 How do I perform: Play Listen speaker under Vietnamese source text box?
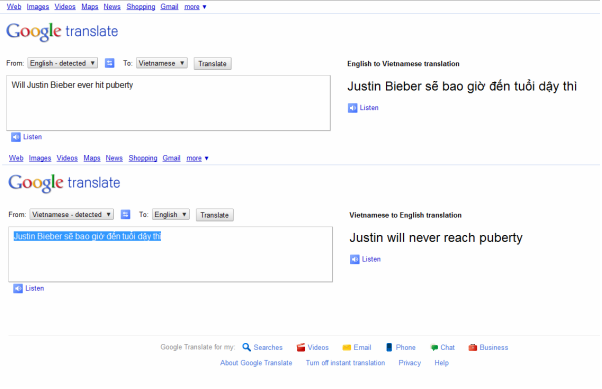(29, 288)
